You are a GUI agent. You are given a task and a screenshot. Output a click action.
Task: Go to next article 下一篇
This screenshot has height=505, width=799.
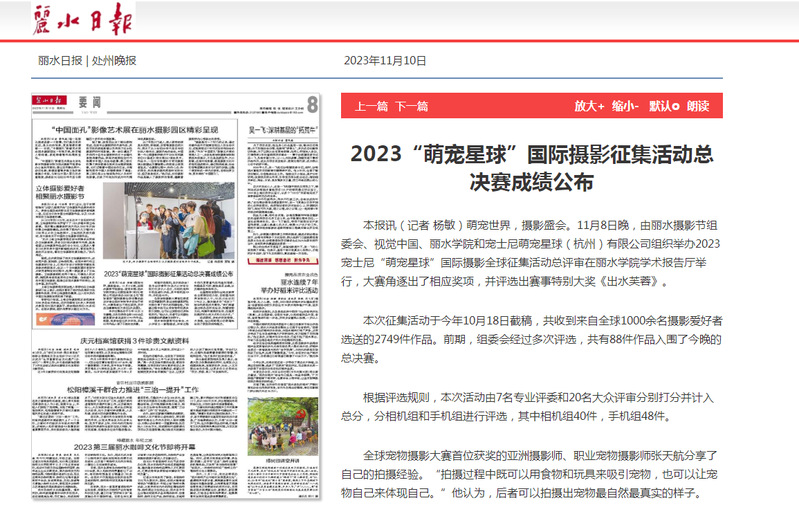[412, 106]
